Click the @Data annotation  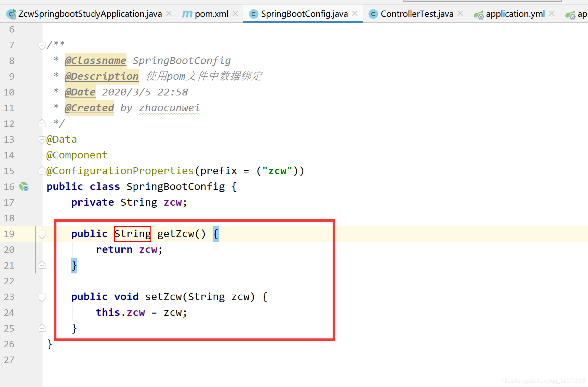click(x=62, y=139)
